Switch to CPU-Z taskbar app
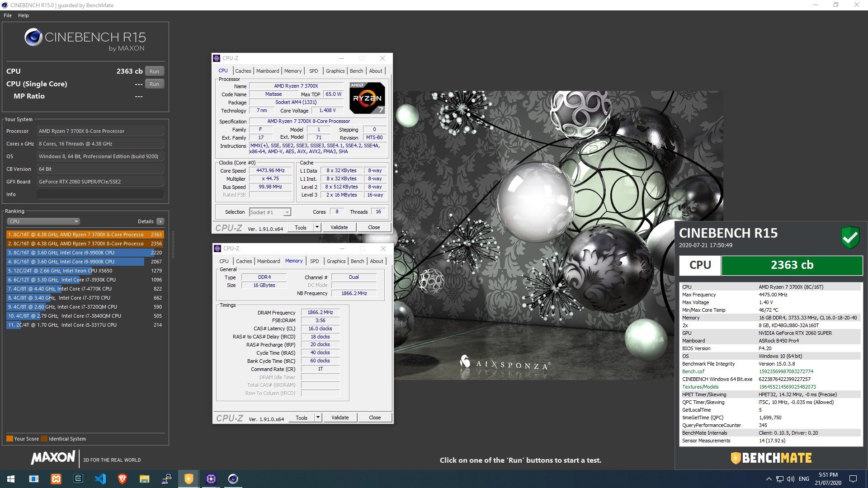The height and width of the screenshot is (488, 868). tap(211, 479)
